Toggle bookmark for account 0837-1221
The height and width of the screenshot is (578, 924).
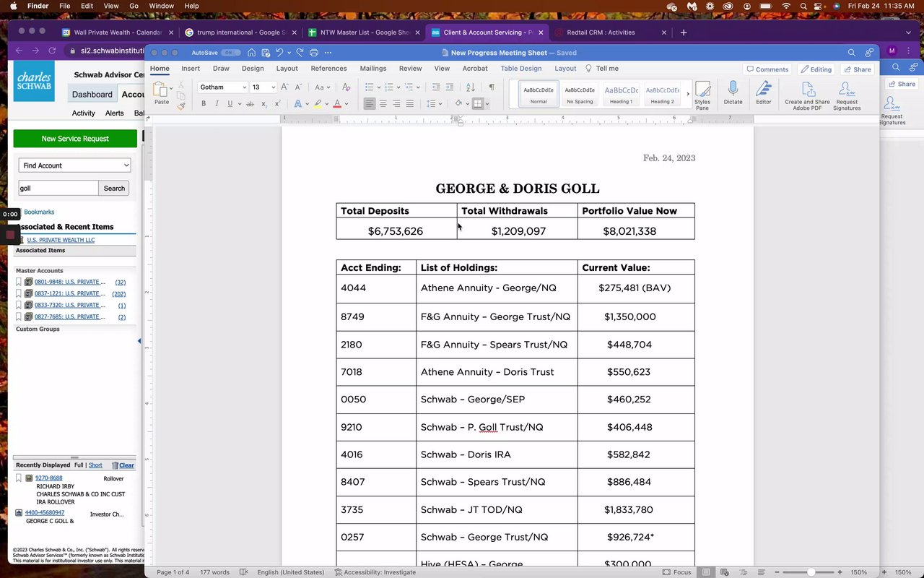click(x=19, y=293)
